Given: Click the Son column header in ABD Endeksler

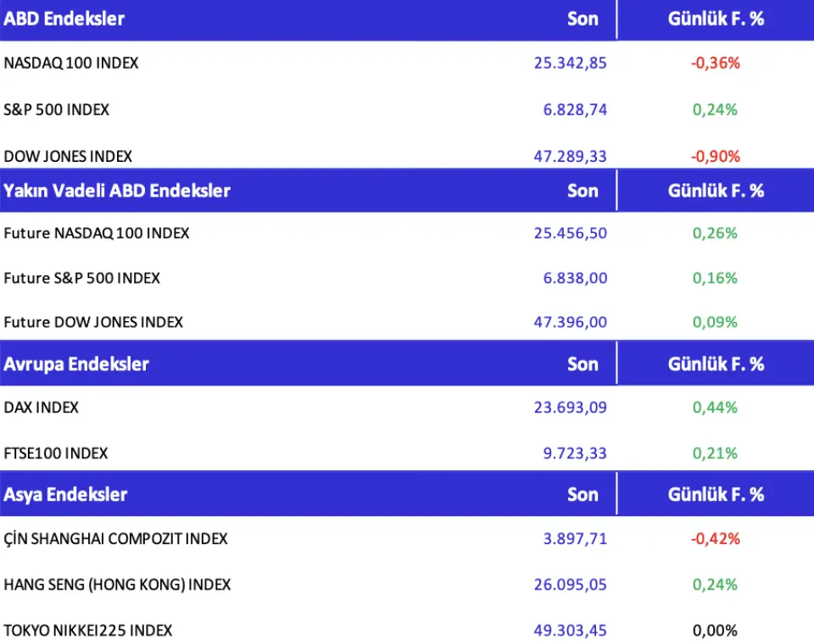Looking at the screenshot, I should pyautogui.click(x=583, y=19).
